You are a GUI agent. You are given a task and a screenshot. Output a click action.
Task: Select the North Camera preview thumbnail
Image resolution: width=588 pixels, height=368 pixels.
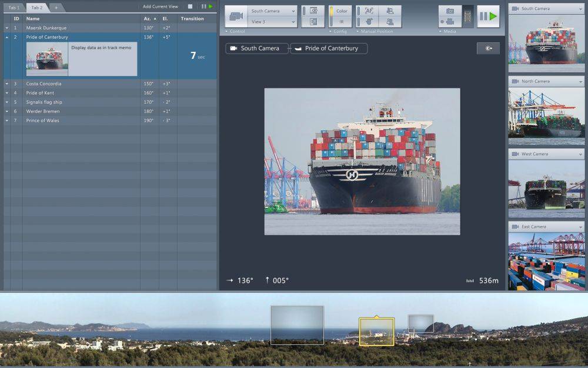[x=546, y=116]
